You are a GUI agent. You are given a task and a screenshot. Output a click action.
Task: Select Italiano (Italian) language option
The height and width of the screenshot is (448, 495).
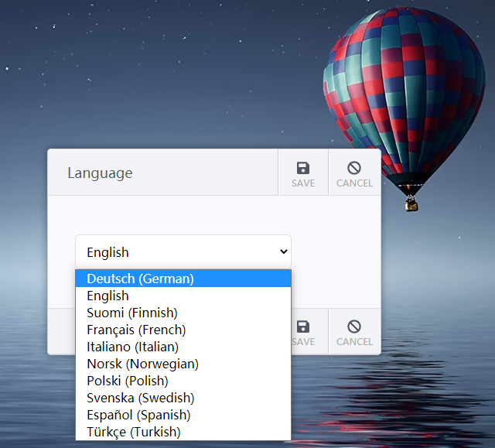183,347
